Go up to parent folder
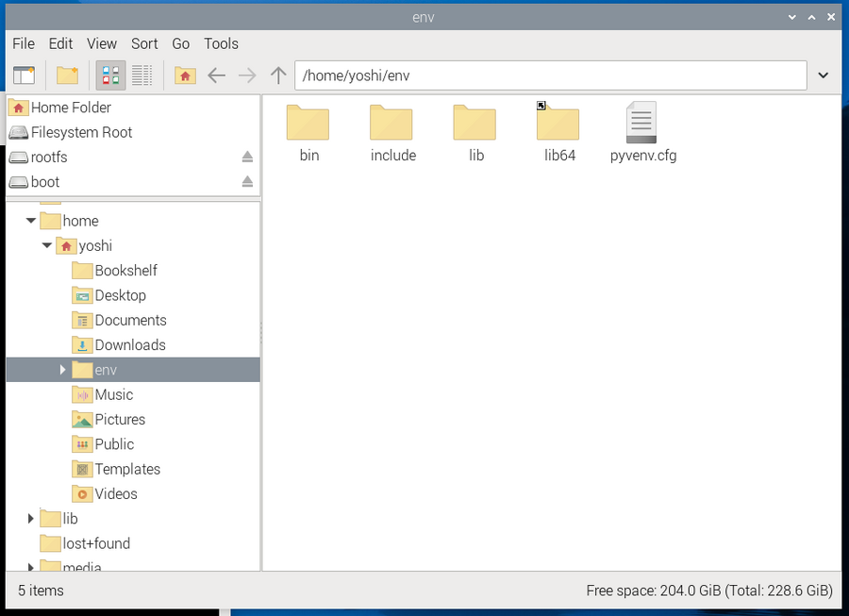Viewport: 849px width, 616px height. tap(277, 75)
